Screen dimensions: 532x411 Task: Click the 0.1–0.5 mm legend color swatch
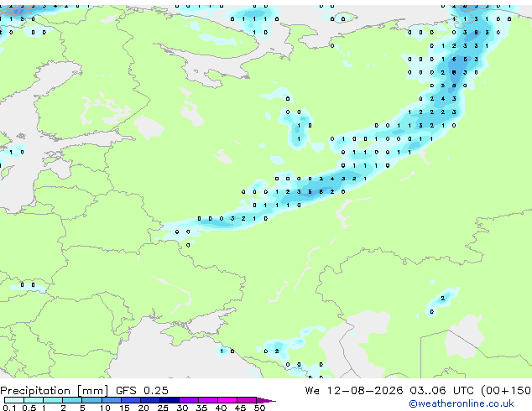coord(14,400)
